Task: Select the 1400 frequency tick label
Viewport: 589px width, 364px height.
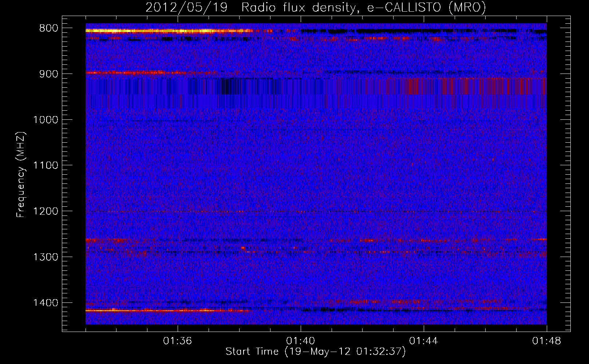Action: [46, 303]
